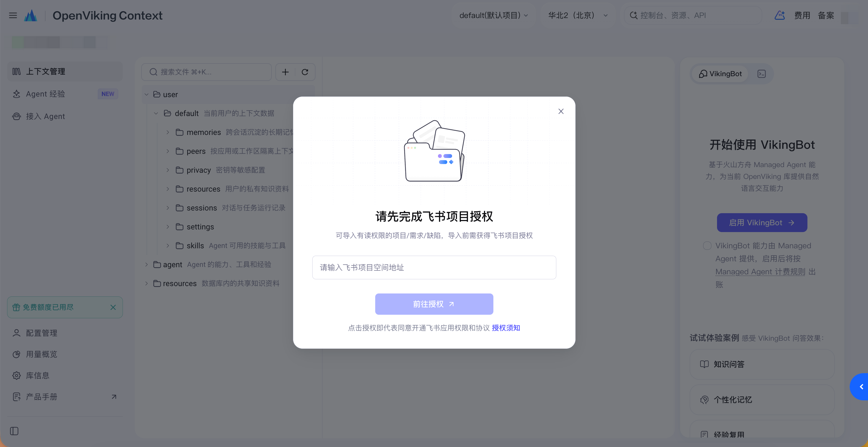Collapse the user folder
868x447 pixels.
click(147, 95)
